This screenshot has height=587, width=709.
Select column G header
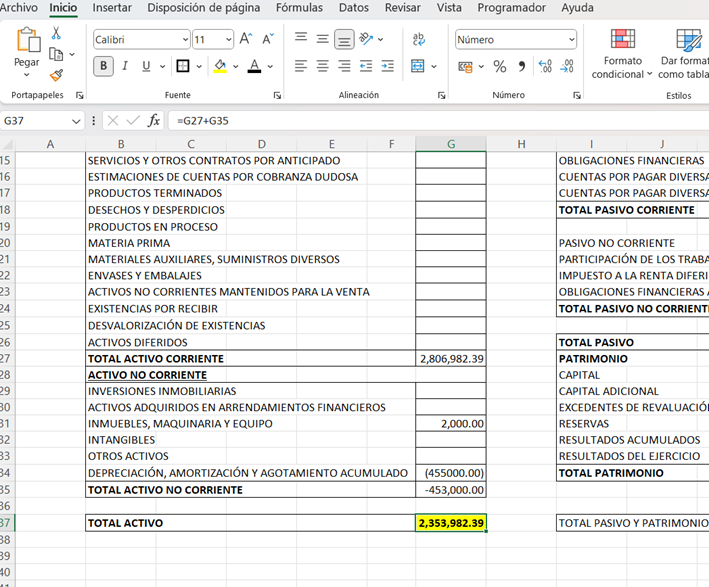pyautogui.click(x=451, y=144)
